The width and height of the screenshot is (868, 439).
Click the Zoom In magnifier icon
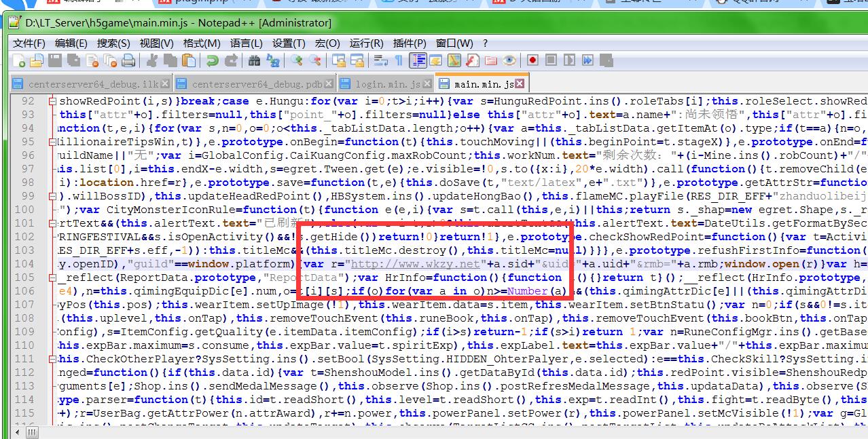(x=297, y=61)
